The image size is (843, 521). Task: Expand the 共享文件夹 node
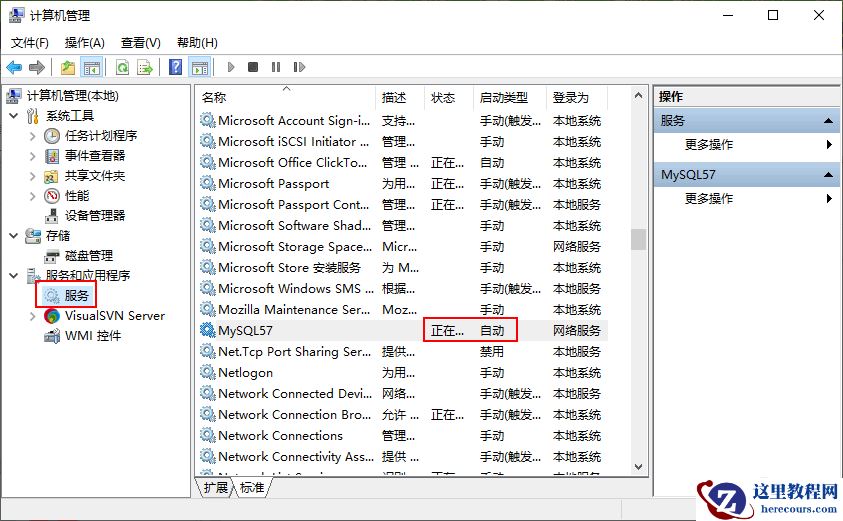pos(33,176)
